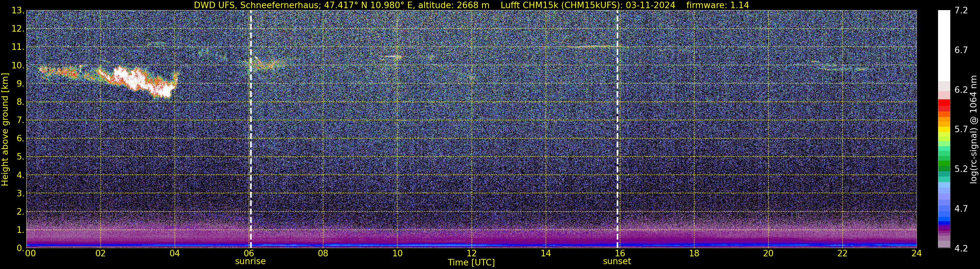Viewport: 980px width, 269px height.
Task: Click the time axis tick label '20'
Action: pyautogui.click(x=768, y=254)
